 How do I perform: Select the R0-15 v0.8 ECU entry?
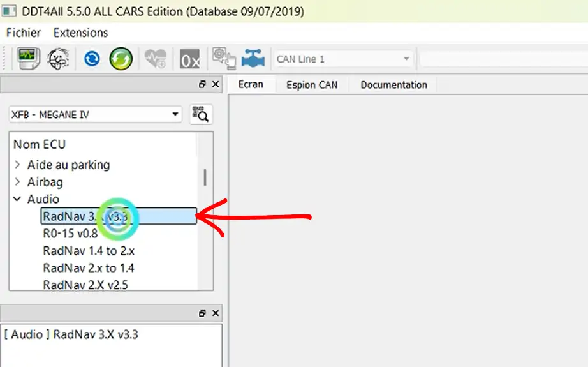[71, 234]
